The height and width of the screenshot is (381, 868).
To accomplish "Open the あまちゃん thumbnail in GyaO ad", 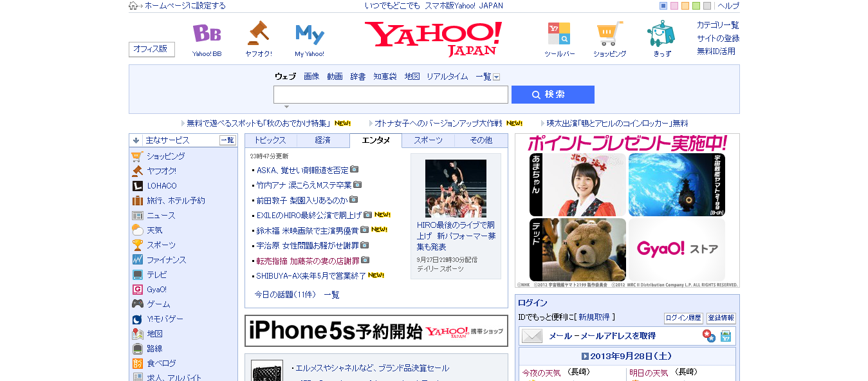I will click(578, 184).
